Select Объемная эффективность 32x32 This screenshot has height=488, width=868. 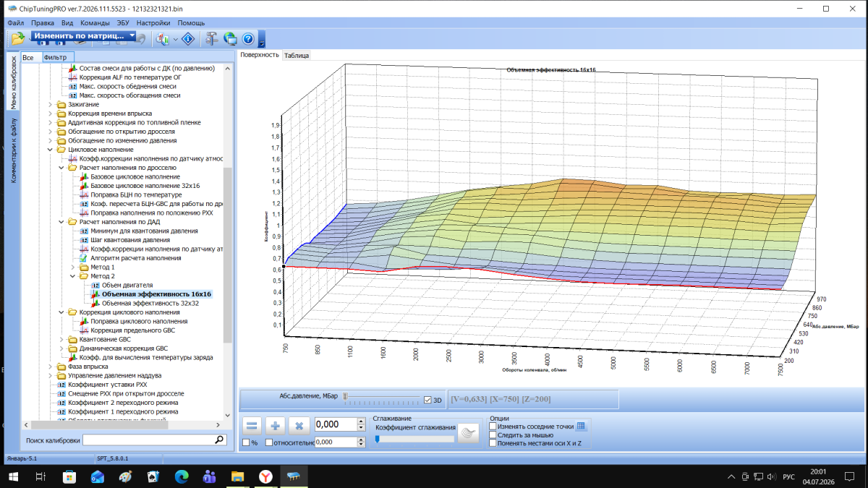[x=150, y=304]
